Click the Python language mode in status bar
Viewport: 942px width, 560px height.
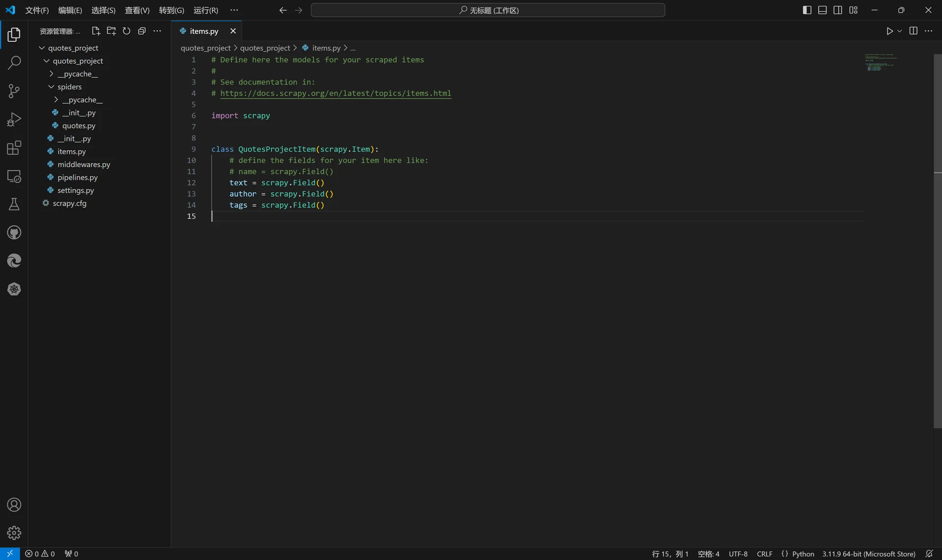(803, 554)
